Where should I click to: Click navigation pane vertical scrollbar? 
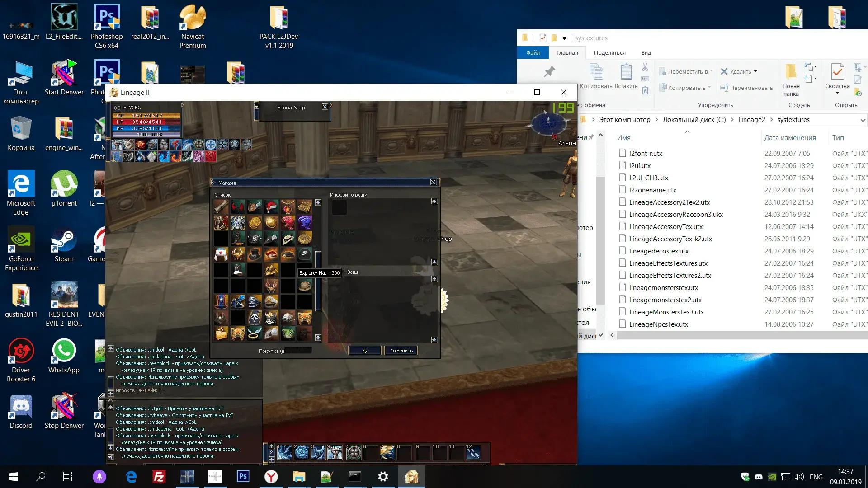tap(600, 239)
